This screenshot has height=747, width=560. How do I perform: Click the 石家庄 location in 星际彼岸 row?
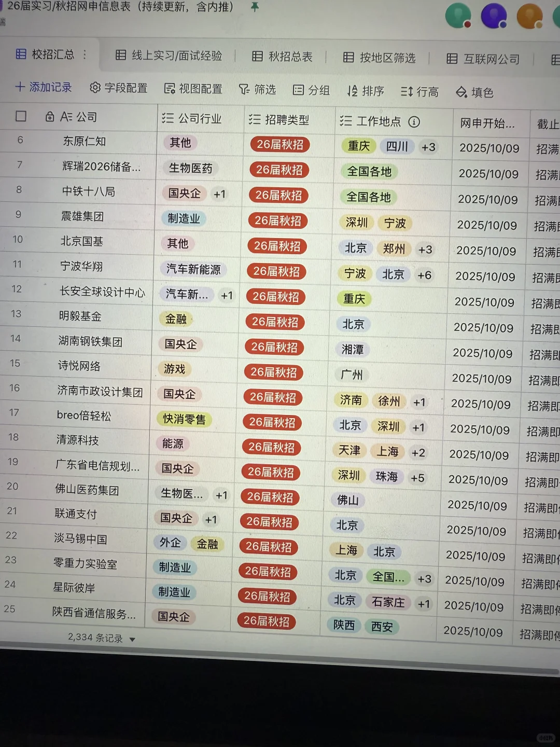coord(388,602)
